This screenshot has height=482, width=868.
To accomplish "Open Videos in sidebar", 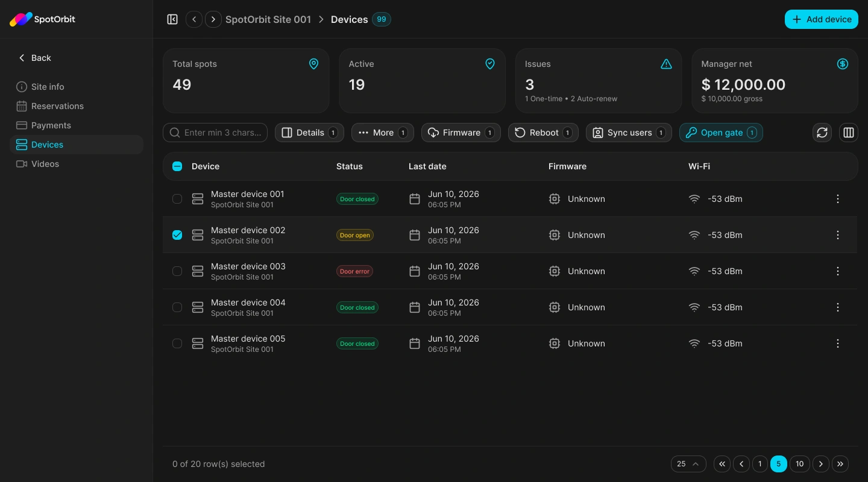I will [77, 164].
